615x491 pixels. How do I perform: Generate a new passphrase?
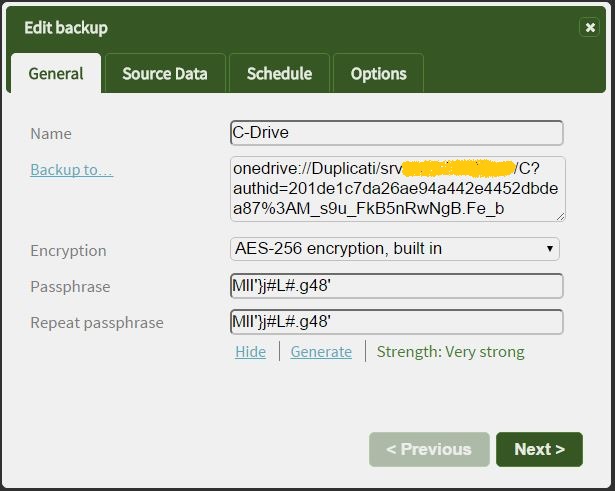click(x=321, y=352)
